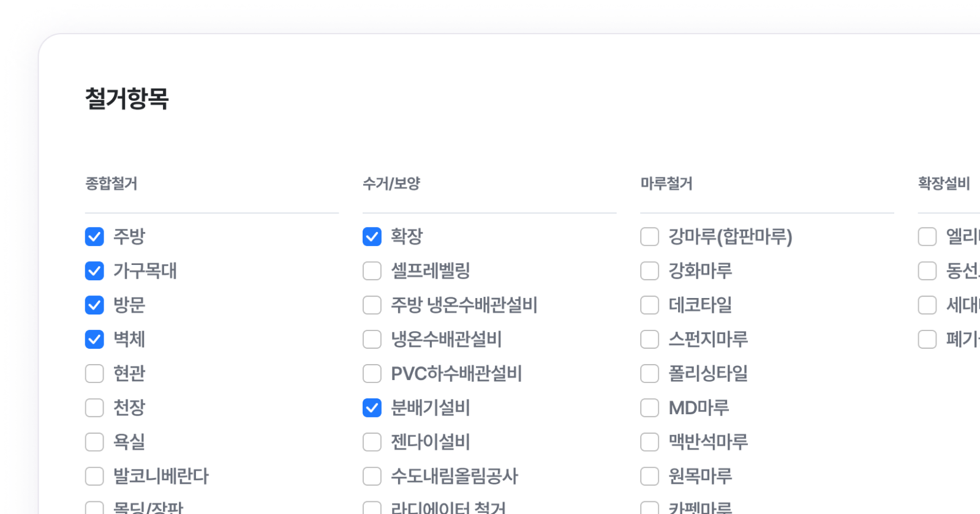This screenshot has height=514, width=980.
Task: Check the 현관 checkbox
Action: [x=94, y=374]
